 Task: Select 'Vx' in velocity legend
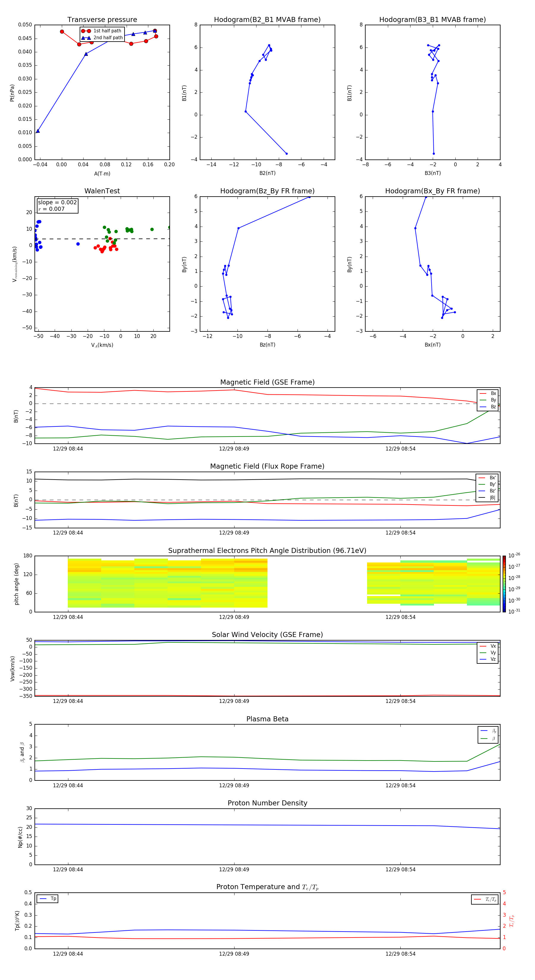pos(488,646)
